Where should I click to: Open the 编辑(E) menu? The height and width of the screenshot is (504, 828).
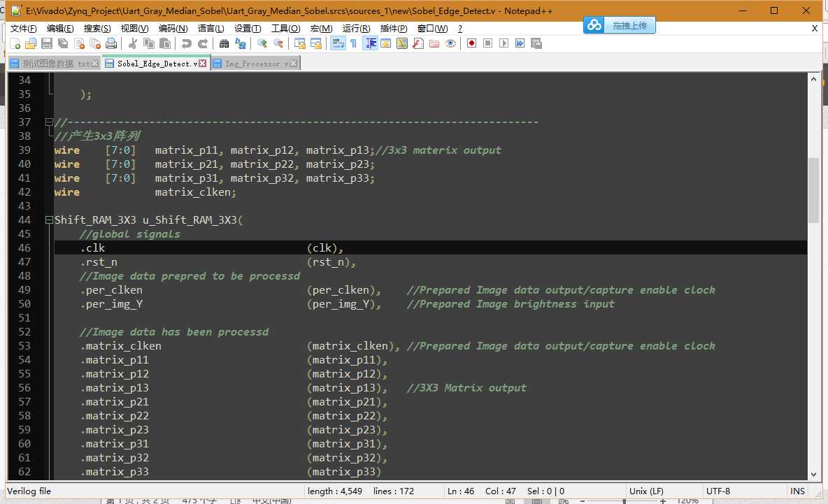tap(60, 29)
